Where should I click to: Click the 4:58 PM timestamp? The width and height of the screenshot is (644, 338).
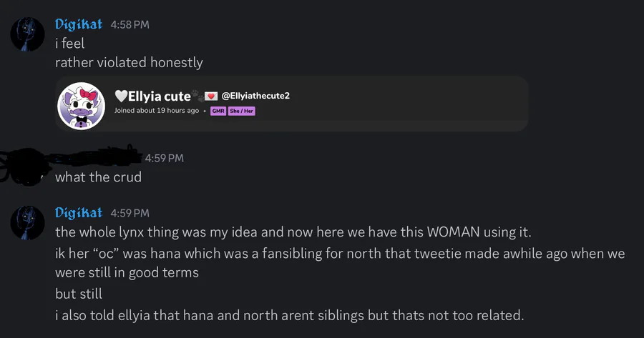[x=130, y=25]
